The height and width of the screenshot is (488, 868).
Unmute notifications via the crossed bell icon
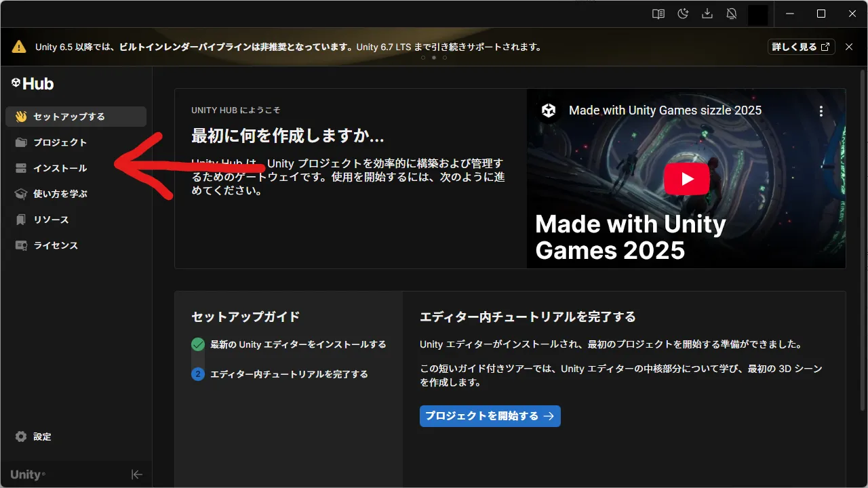732,14
